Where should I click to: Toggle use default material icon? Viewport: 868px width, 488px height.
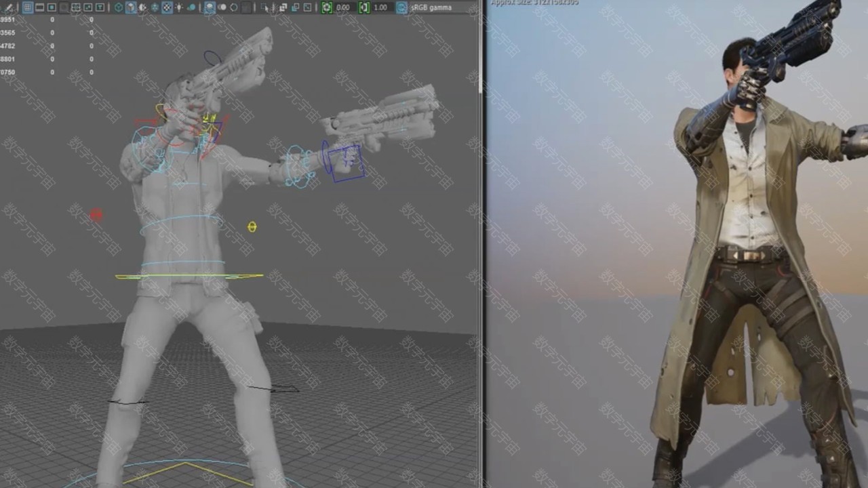coord(142,7)
